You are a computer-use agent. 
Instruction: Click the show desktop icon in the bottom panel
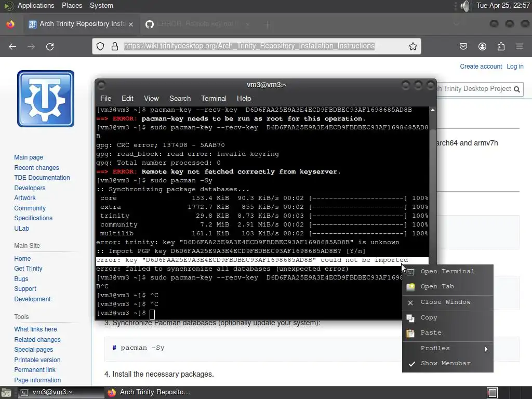6,393
